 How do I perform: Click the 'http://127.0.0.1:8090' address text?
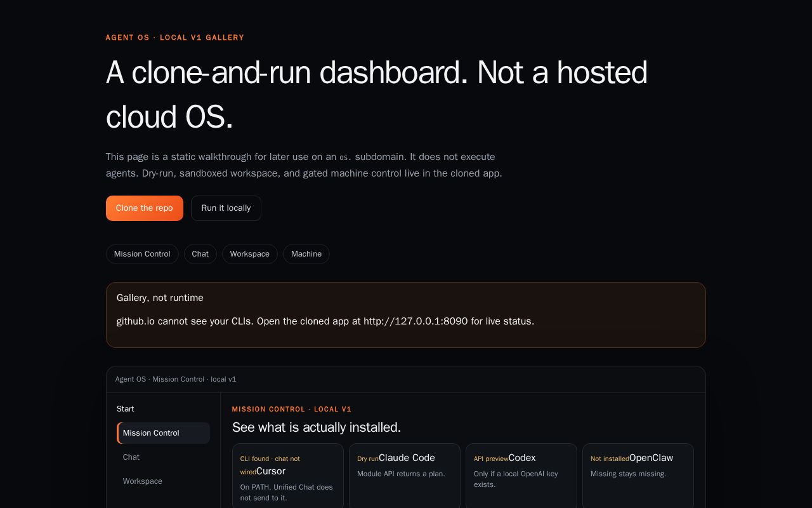(x=416, y=321)
